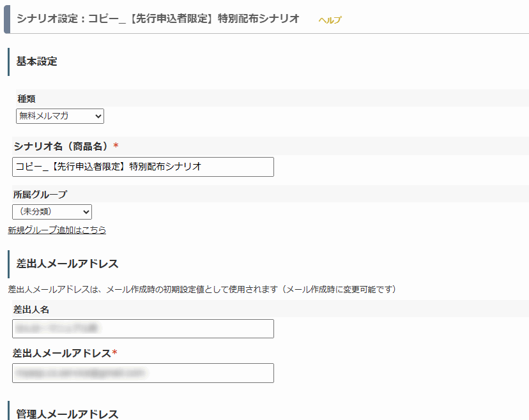Click the 差出人メールアドレス section heading
529x420 pixels.
tap(67, 264)
